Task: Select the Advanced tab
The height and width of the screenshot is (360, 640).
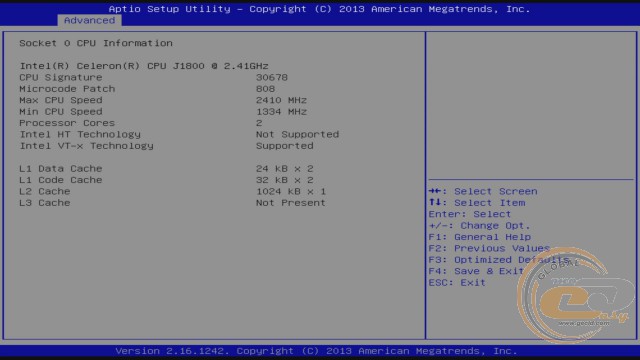Action: pos(89,20)
